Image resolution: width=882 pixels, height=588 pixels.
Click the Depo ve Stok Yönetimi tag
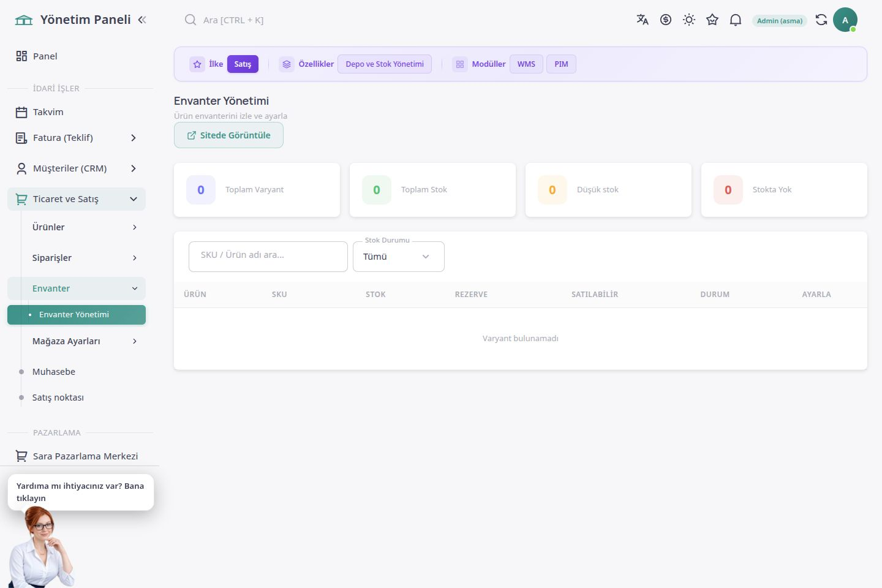click(x=385, y=64)
